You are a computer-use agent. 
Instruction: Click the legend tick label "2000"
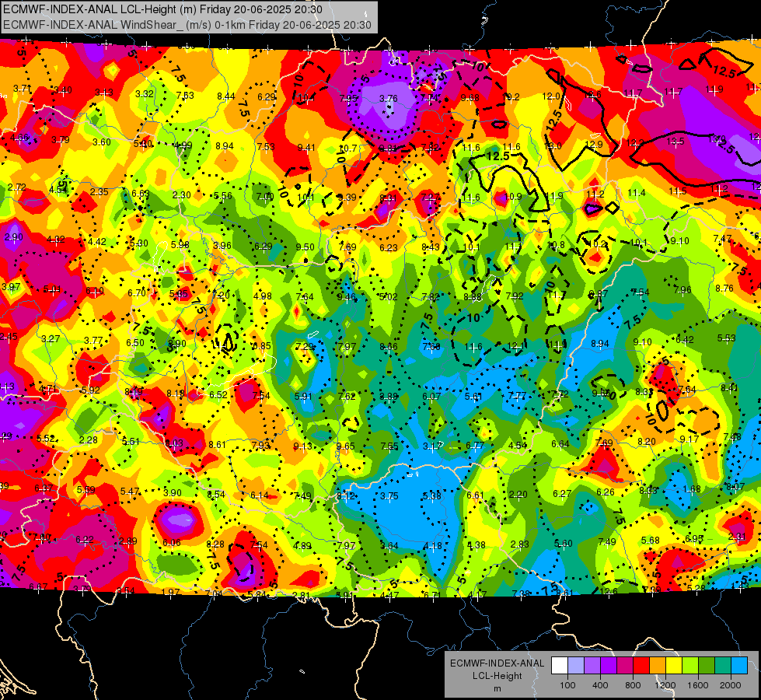coord(731,685)
